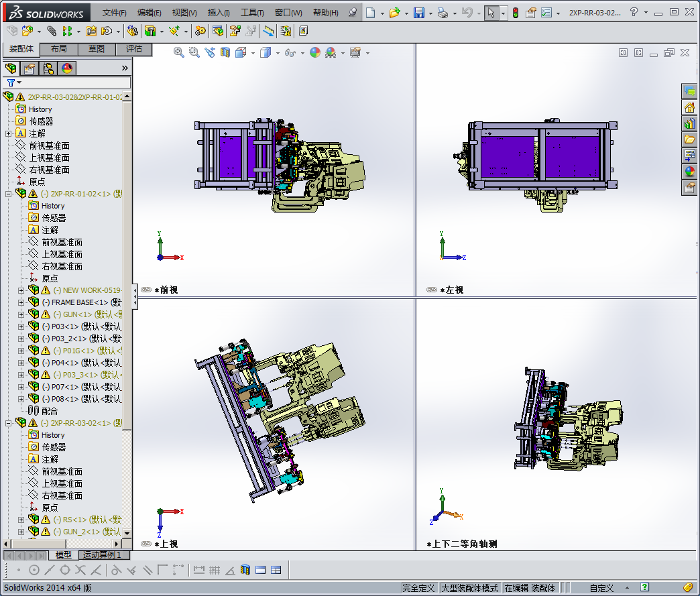Collapse the 2XP-RR-01-02<1> subassembly node
Screen dimensions: 700x596
coord(8,194)
